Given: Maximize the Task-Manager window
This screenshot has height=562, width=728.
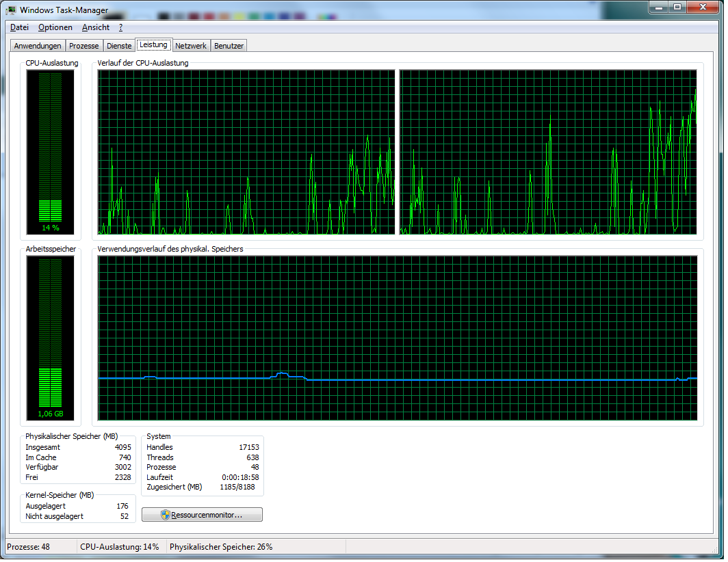Looking at the screenshot, I should [x=677, y=8].
